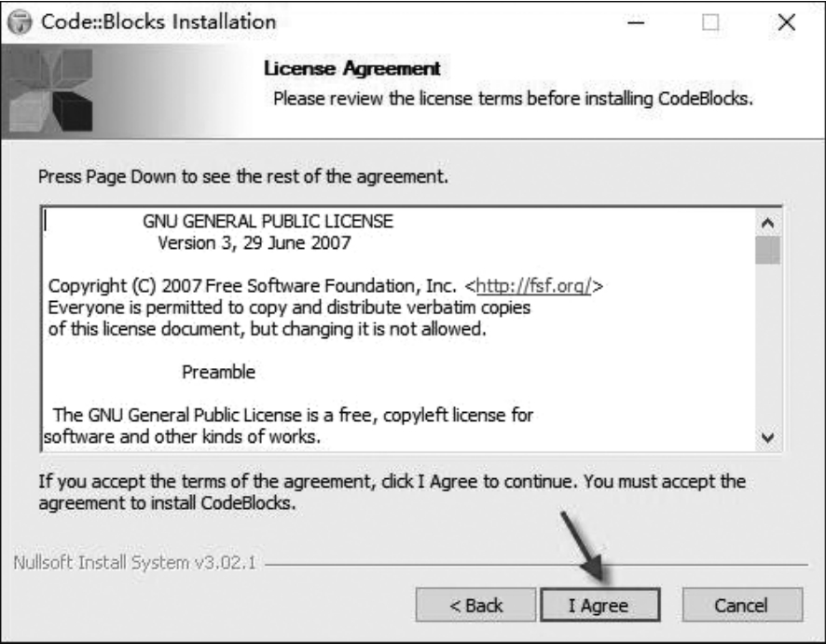Click the license text scrollbar thumb
The height and width of the screenshot is (644, 826).
click(768, 250)
